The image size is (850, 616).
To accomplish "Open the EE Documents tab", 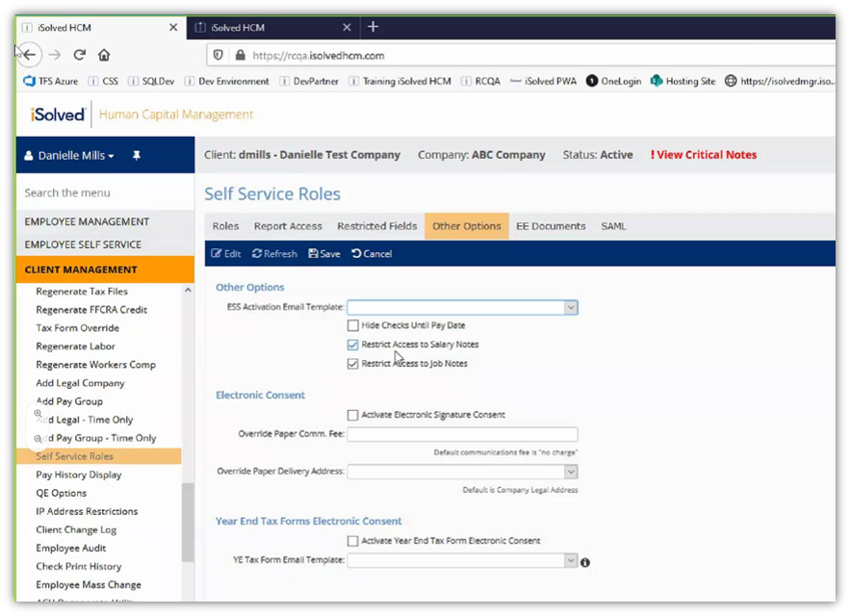I will (551, 226).
